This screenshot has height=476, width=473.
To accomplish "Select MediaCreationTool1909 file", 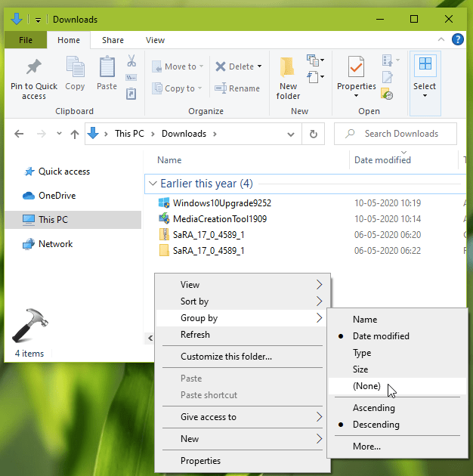I will point(212,219).
